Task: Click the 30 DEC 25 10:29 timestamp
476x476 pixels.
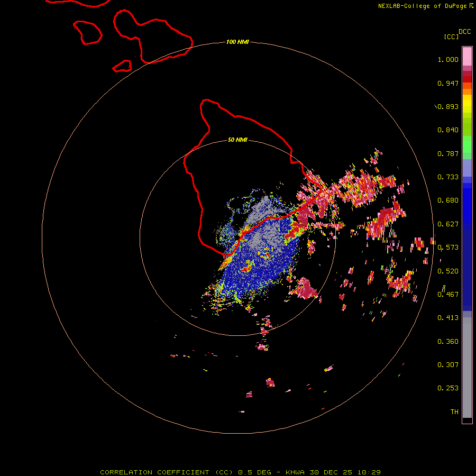Action: click(x=345, y=472)
